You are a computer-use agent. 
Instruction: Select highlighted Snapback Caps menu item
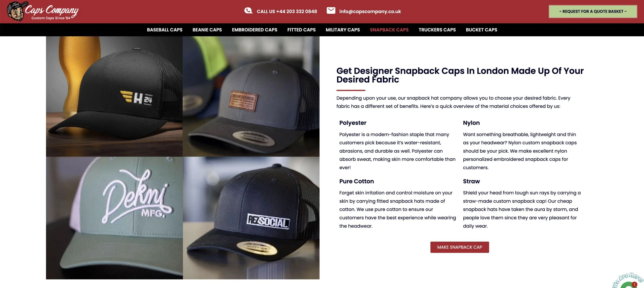click(389, 30)
